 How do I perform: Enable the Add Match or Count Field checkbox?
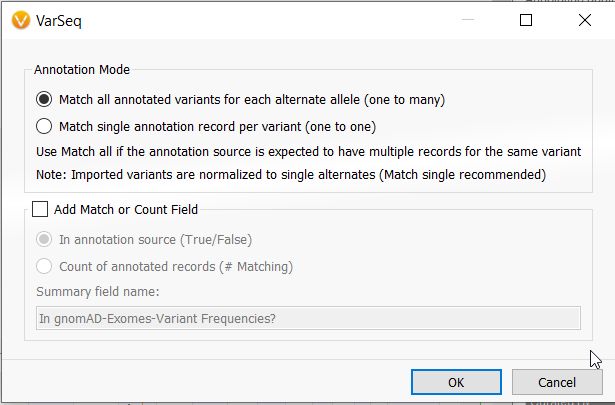point(40,209)
